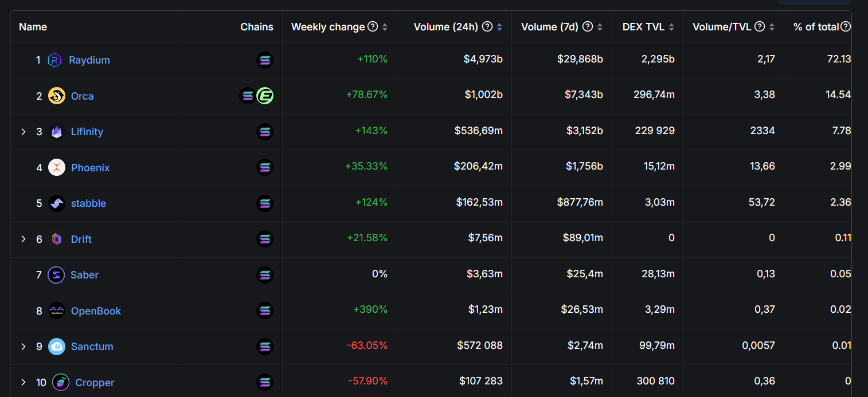This screenshot has width=868, height=397.
Task: Click the Lifinity protocol logo icon
Action: (57, 132)
